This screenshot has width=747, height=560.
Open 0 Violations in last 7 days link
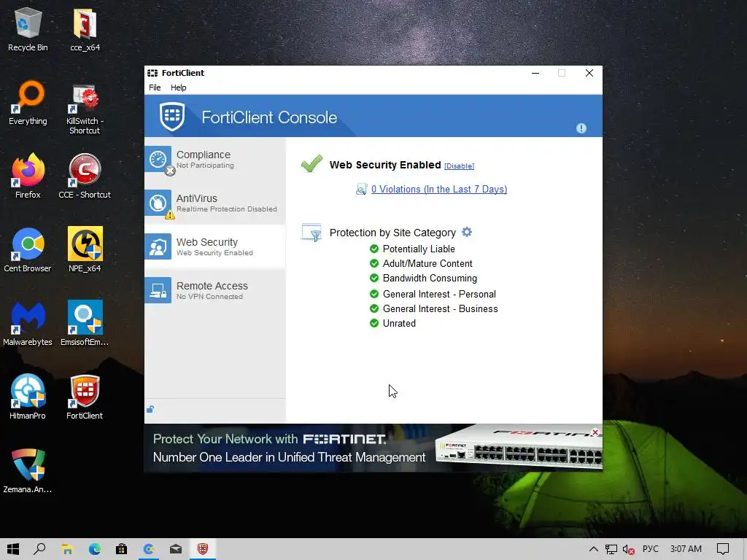[439, 189]
